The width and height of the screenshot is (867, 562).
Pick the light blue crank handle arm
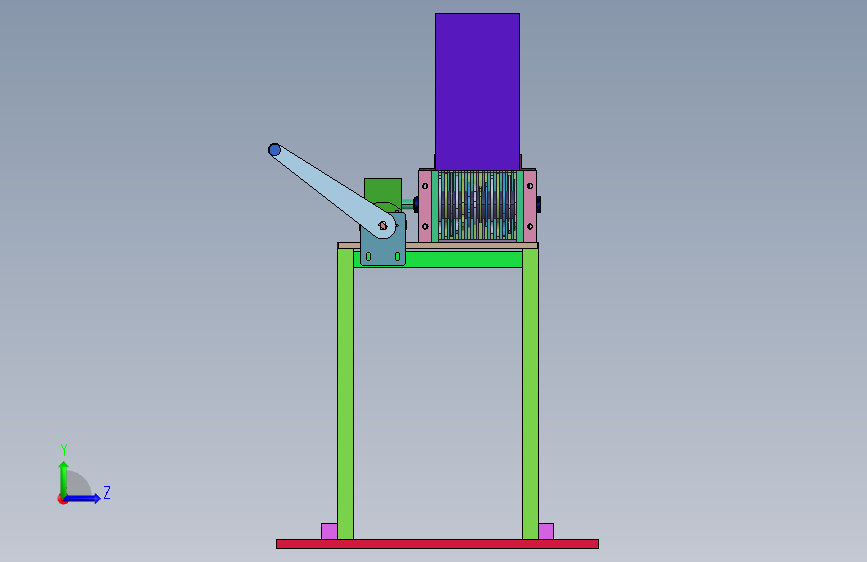[333, 191]
